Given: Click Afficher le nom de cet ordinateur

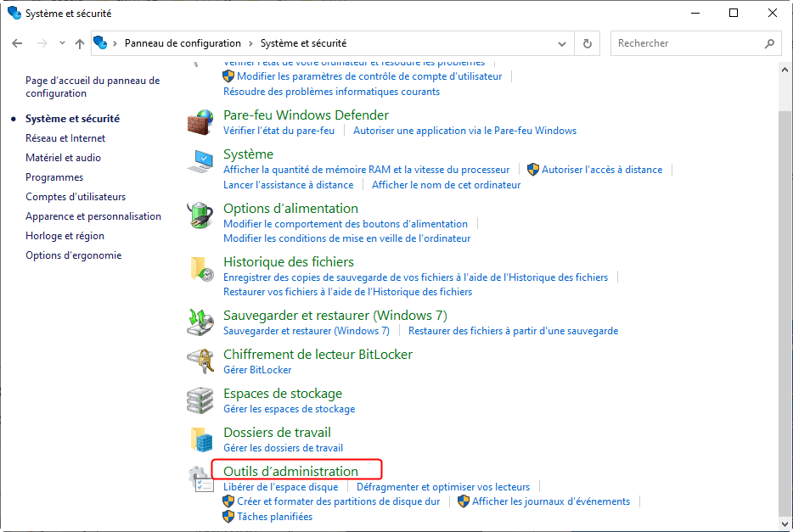Looking at the screenshot, I should tap(446, 185).
